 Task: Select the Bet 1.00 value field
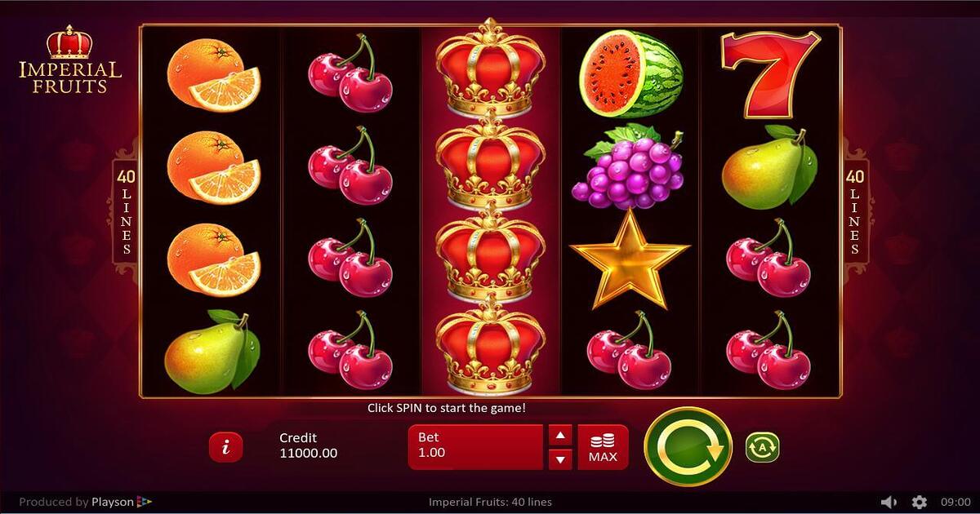click(475, 447)
